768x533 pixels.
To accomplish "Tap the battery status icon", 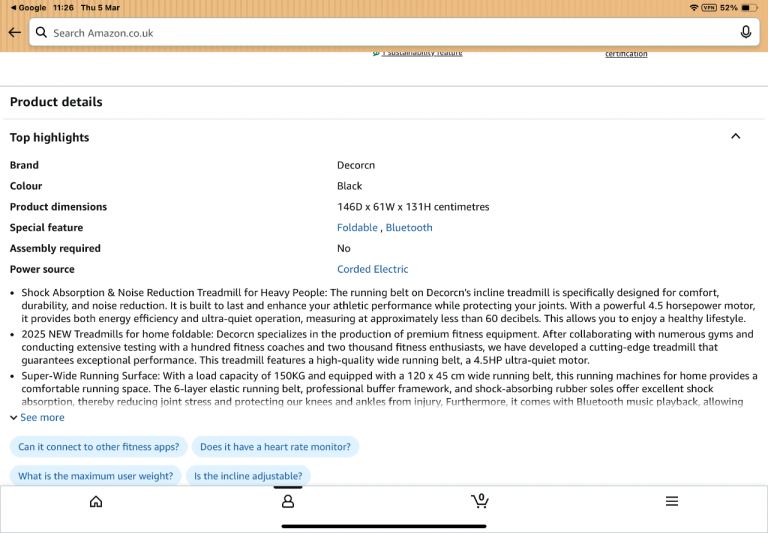I will click(x=749, y=7).
